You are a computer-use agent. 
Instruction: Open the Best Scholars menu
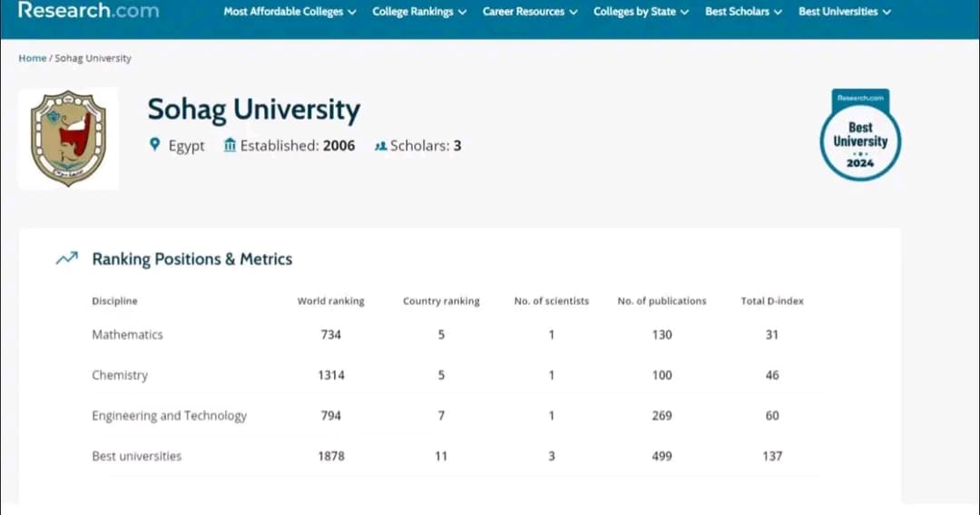(x=743, y=12)
